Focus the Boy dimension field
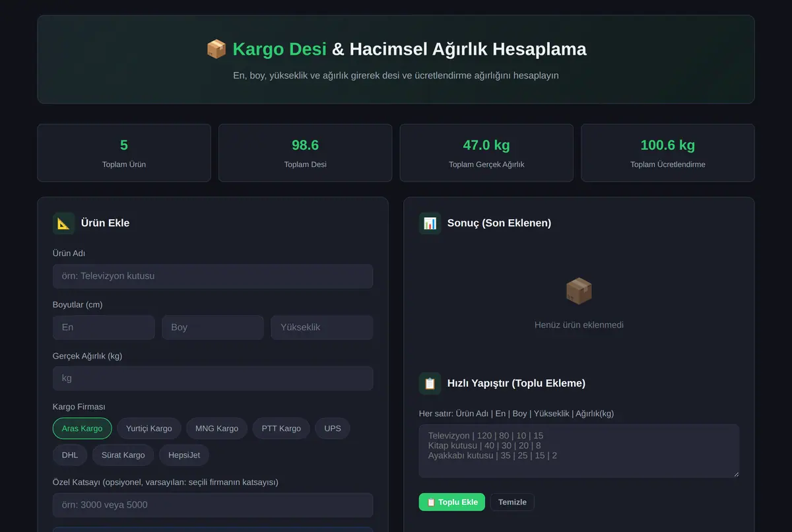Image resolution: width=792 pixels, height=532 pixels. click(213, 327)
